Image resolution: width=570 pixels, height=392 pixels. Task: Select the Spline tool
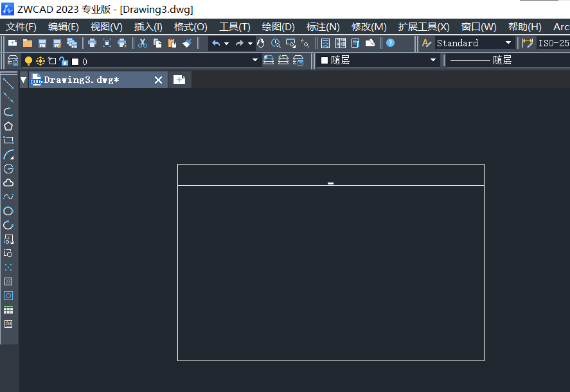(x=8, y=197)
